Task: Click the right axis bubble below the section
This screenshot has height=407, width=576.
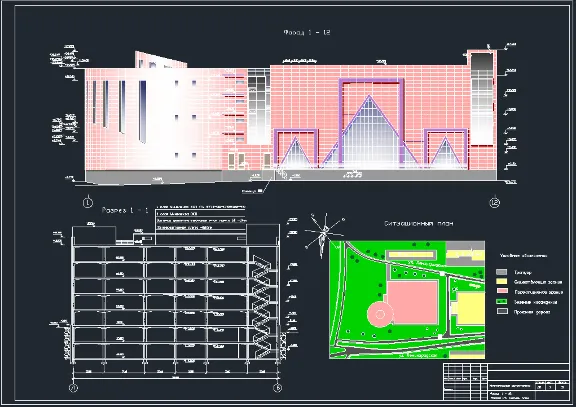Action: click(x=278, y=388)
